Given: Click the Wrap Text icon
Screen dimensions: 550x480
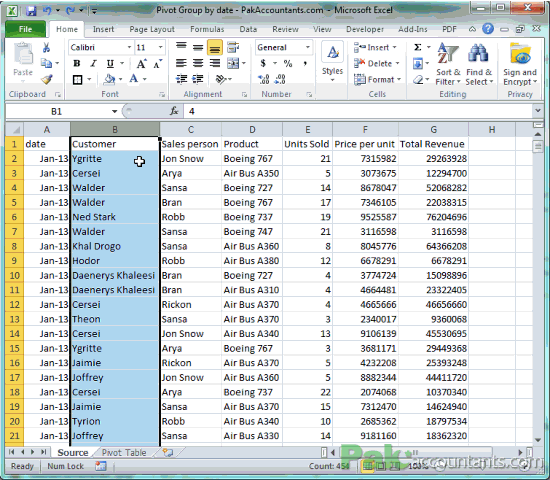Looking at the screenshot, I should pos(233,47).
